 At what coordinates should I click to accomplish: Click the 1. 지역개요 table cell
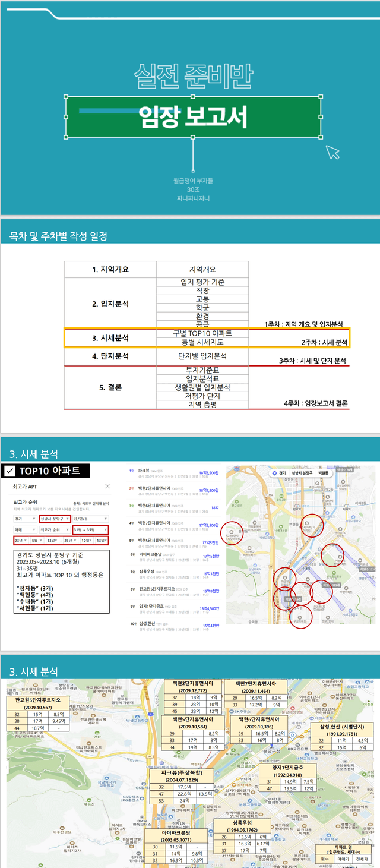pyautogui.click(x=110, y=269)
